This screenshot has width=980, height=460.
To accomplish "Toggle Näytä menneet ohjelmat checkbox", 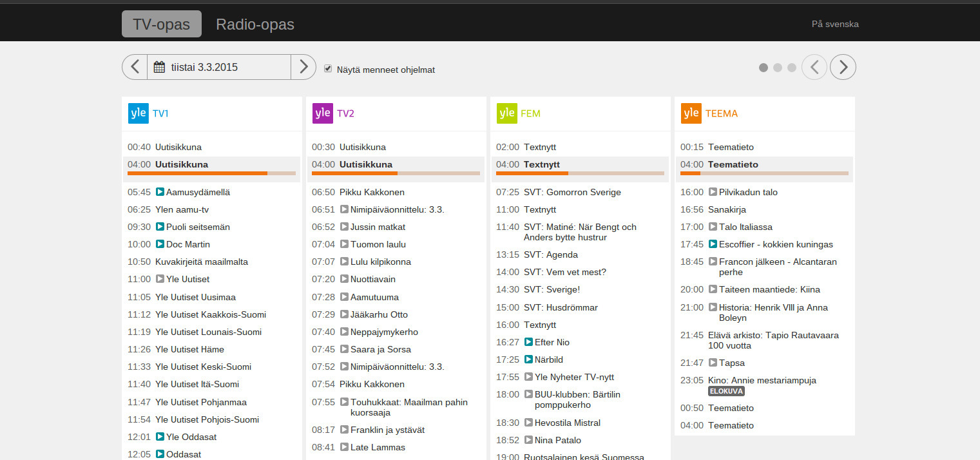I will [x=328, y=68].
